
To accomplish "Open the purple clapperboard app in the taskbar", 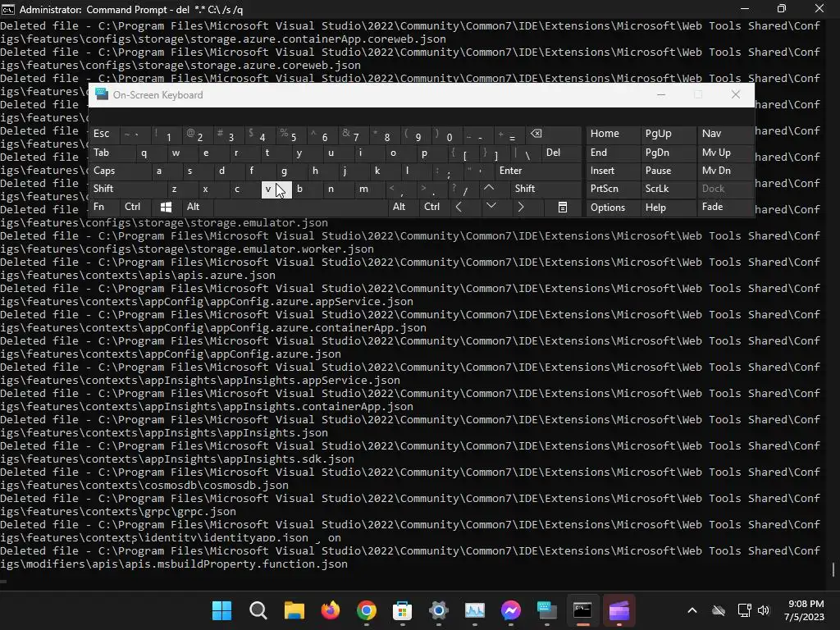I will 619,610.
